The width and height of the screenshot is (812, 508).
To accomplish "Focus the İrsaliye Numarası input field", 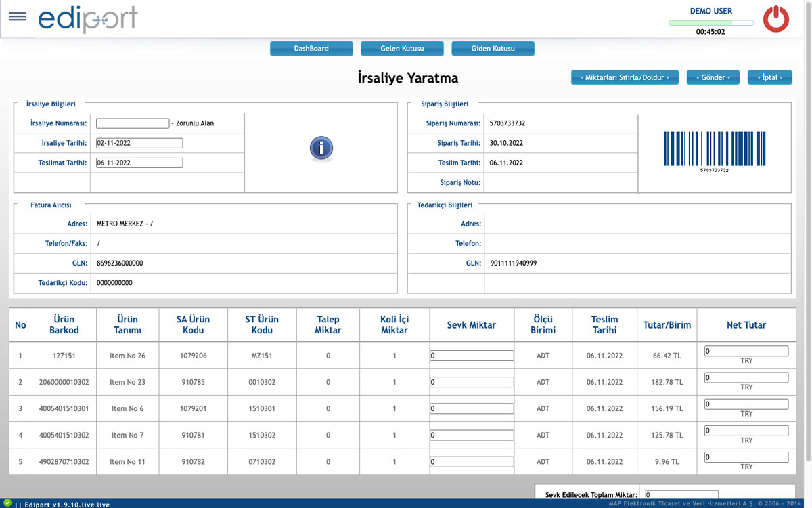I will point(133,123).
